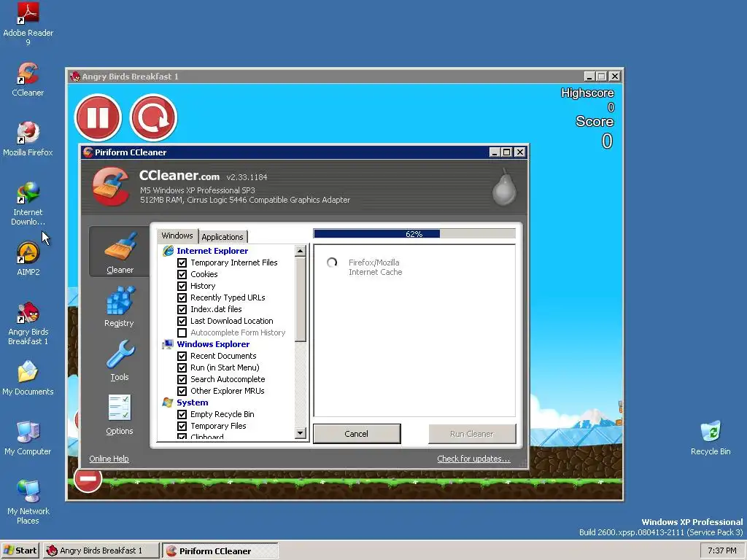This screenshot has height=560, width=747.
Task: Uncheck Empty Recycle Bin checkbox
Action: [x=182, y=414]
